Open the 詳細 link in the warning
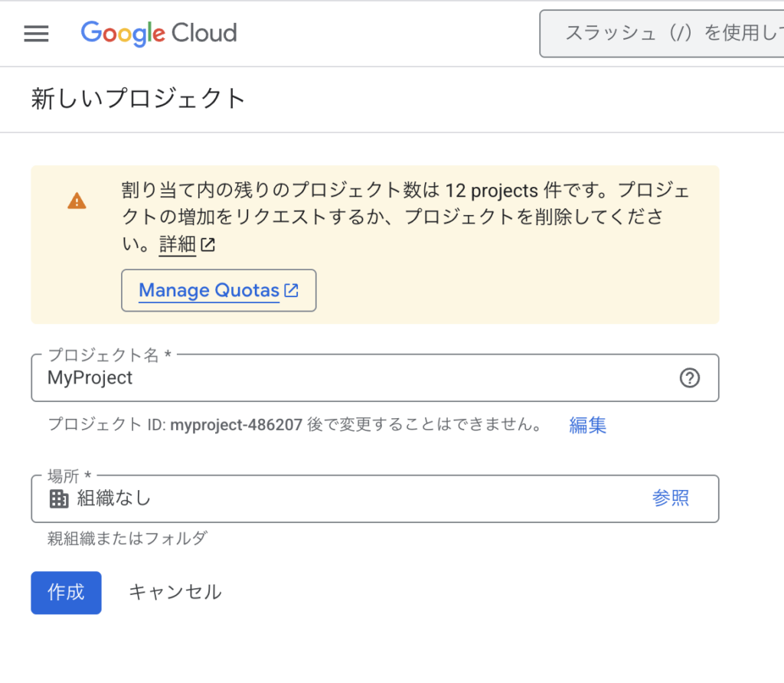 (x=178, y=246)
